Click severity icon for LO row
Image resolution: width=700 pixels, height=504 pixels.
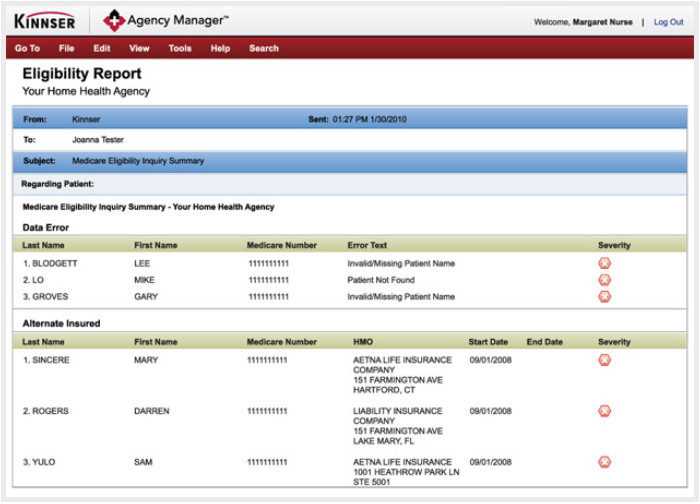(604, 280)
